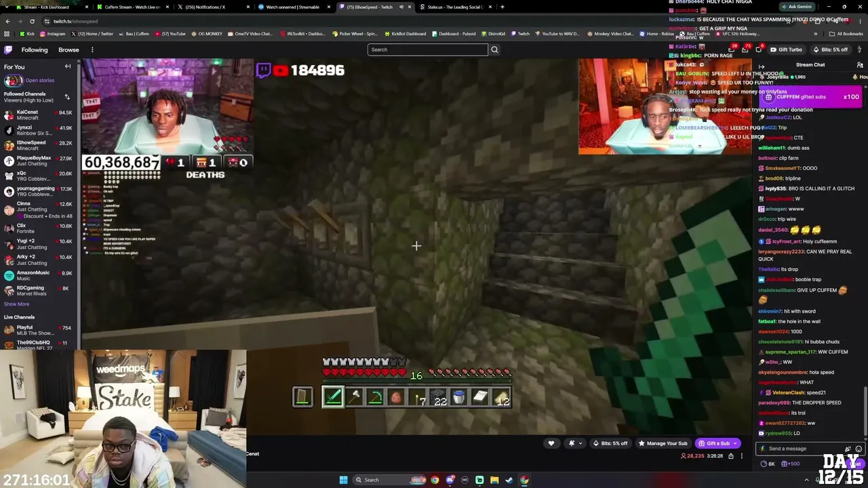Image resolution: width=868 pixels, height=488 pixels.
Task: Open the channel points 8K balance
Action: 768,464
